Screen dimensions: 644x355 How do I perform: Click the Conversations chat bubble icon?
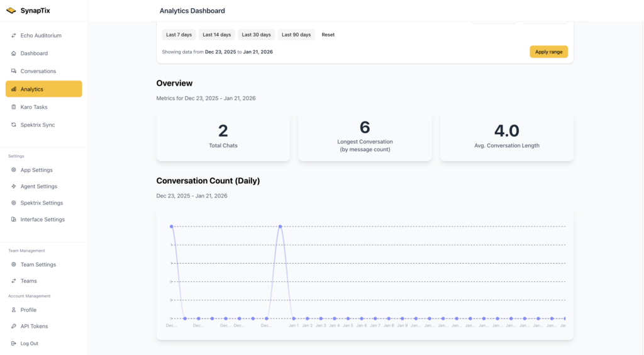click(x=14, y=71)
